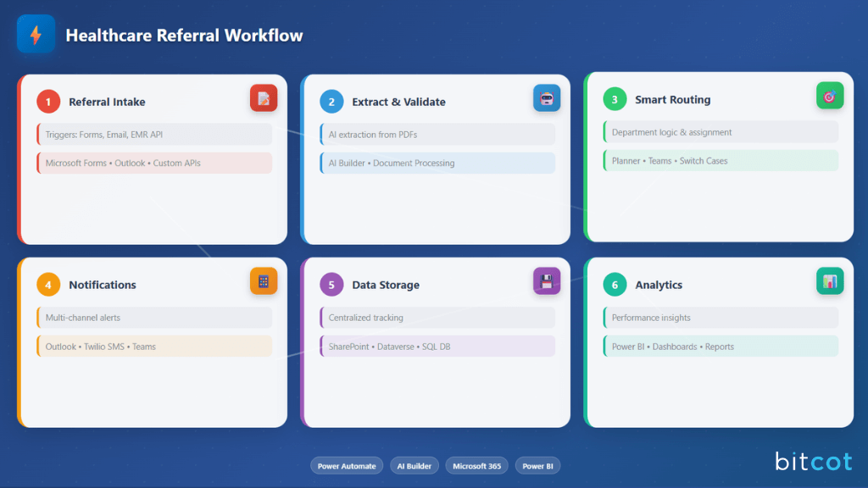This screenshot has height=488, width=868.
Task: Open the calculator icon on Notifications card
Action: (x=264, y=281)
